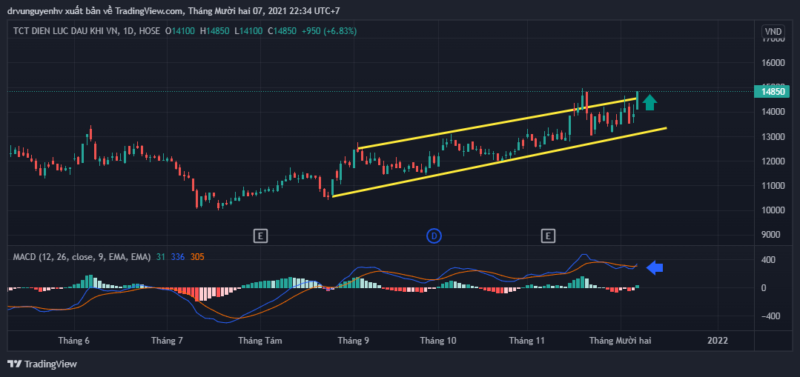This screenshot has width=800, height=377.
Task: Click the +950 (+6.83%) change value
Action: click(x=329, y=31)
